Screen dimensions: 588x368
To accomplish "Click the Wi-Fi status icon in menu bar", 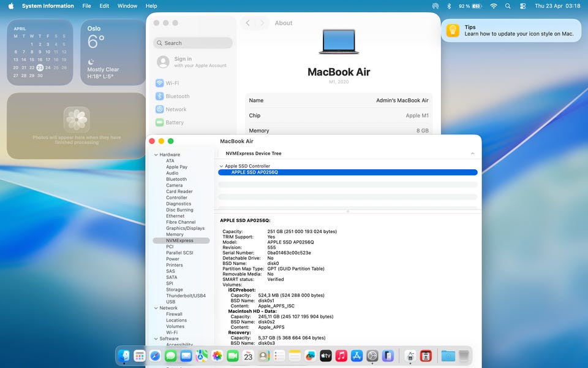I will (x=494, y=6).
